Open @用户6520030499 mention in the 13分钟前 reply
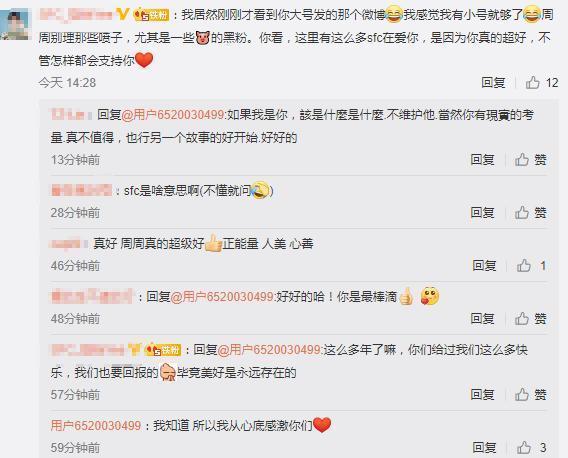 (173, 115)
